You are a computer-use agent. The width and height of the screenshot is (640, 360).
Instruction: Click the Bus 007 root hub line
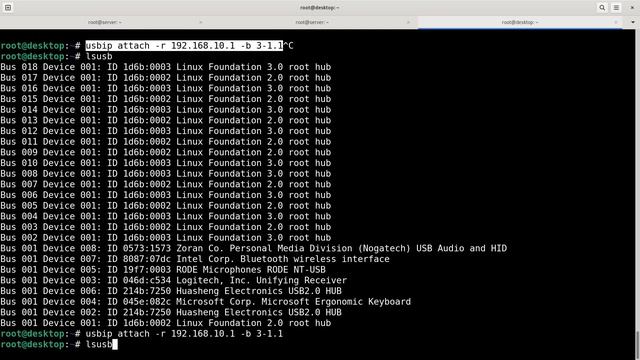(166, 184)
